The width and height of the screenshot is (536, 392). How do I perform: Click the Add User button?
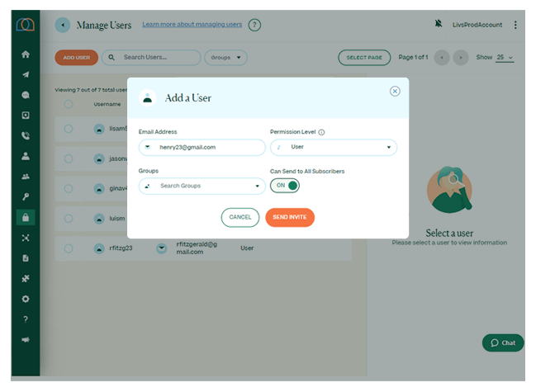point(77,58)
